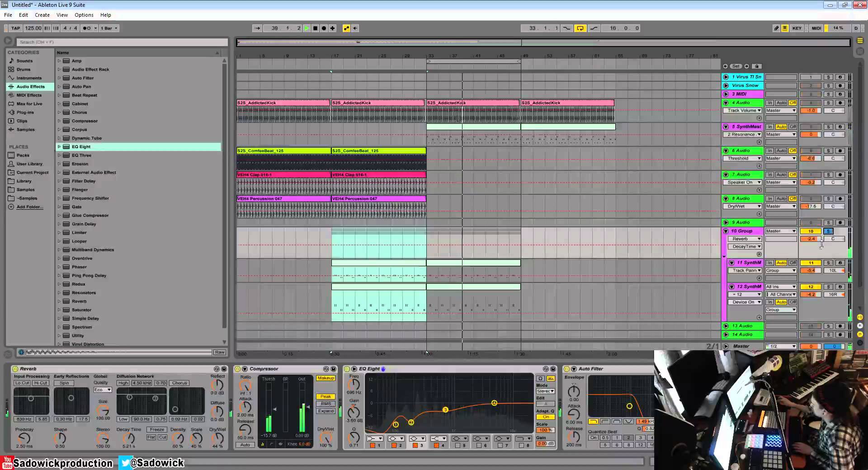Toggle Follow playback arrow button
Screen dimensions: 868x470
click(257, 28)
